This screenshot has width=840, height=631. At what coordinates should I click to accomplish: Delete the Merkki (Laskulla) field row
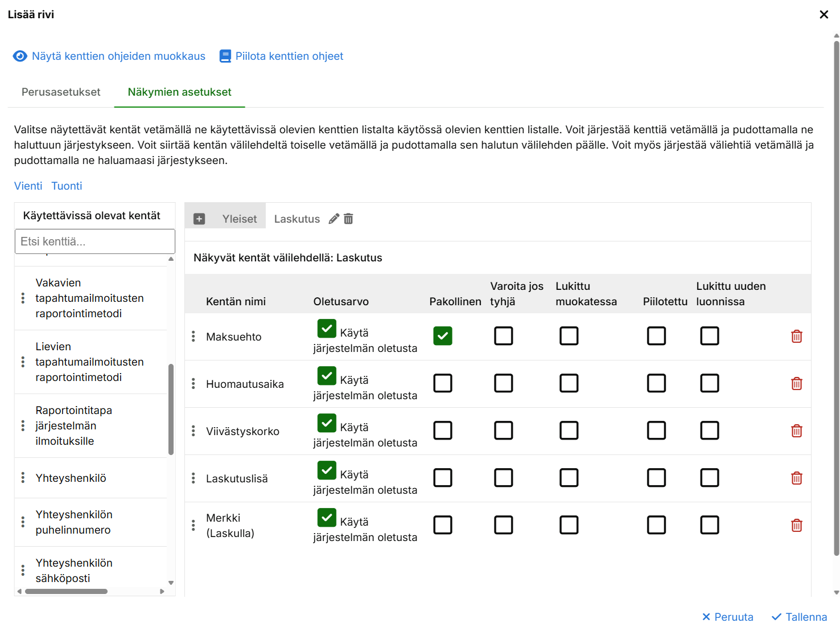tap(796, 526)
